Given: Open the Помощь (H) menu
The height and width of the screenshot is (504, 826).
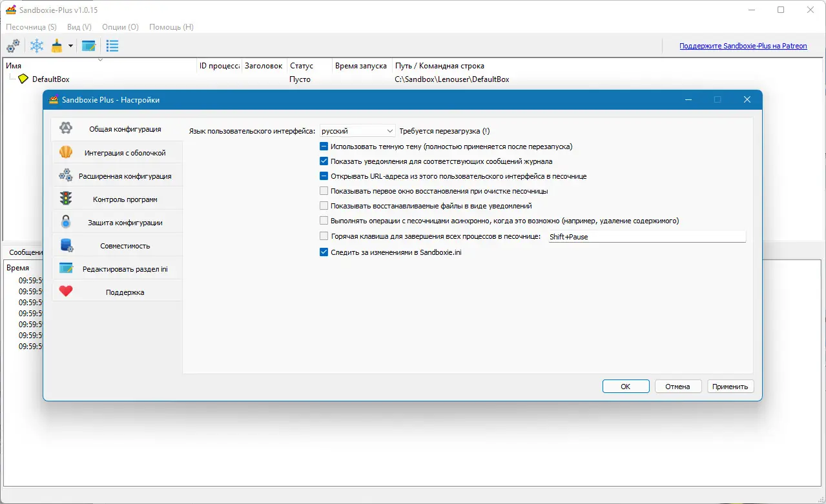Looking at the screenshot, I should pos(171,27).
